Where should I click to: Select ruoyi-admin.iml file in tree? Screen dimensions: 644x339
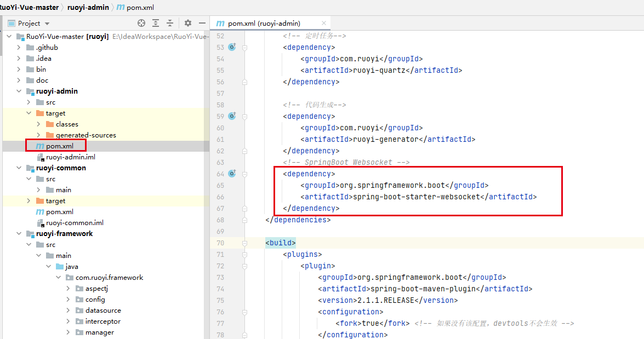(71, 157)
